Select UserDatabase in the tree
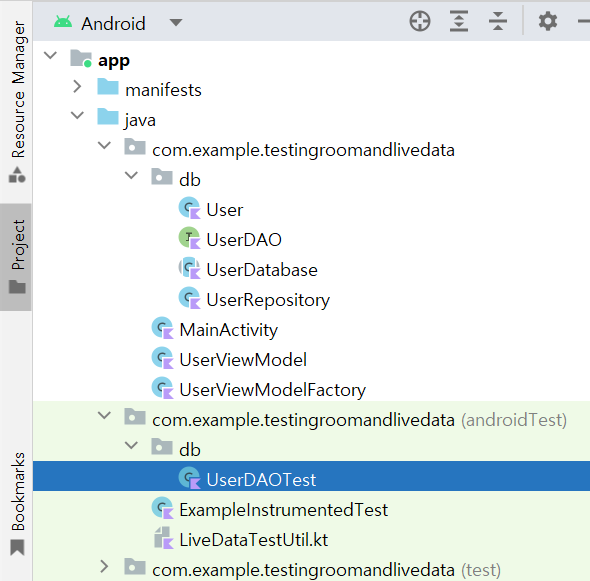Viewport: 590px width, 581px height. pyautogui.click(x=262, y=270)
